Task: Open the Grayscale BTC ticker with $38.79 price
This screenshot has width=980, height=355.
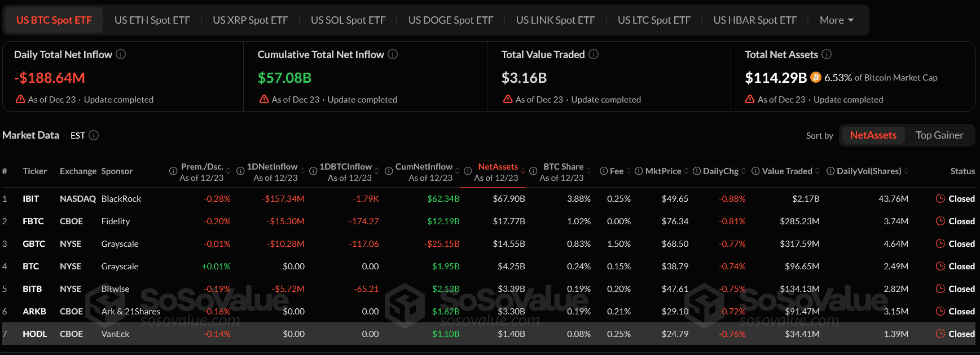Action: pyautogui.click(x=31, y=267)
